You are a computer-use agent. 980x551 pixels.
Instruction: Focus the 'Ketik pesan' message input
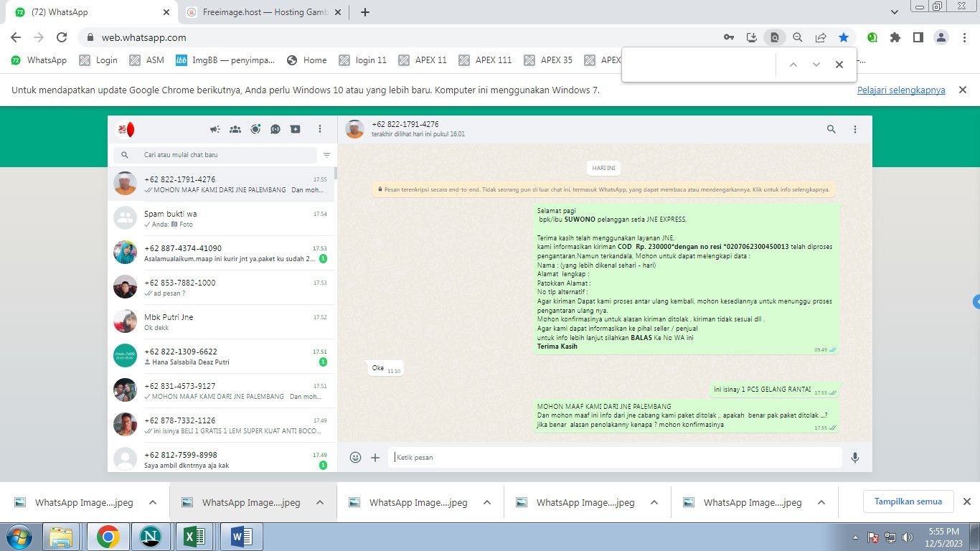pos(616,457)
